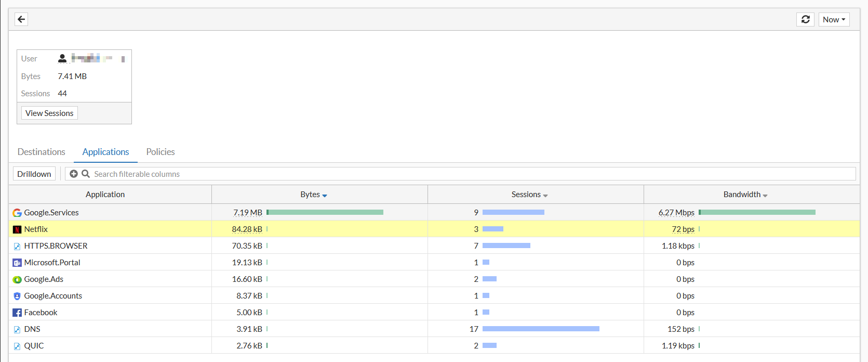
Task: Select the Google.Accounts application name
Action: (x=53, y=295)
